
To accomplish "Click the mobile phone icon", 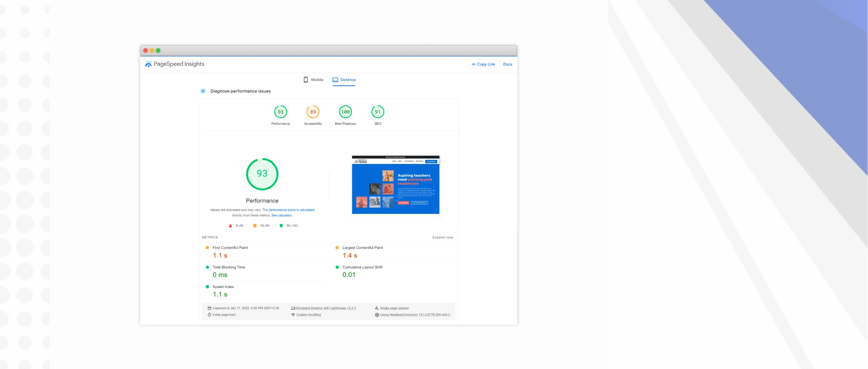I will 306,80.
